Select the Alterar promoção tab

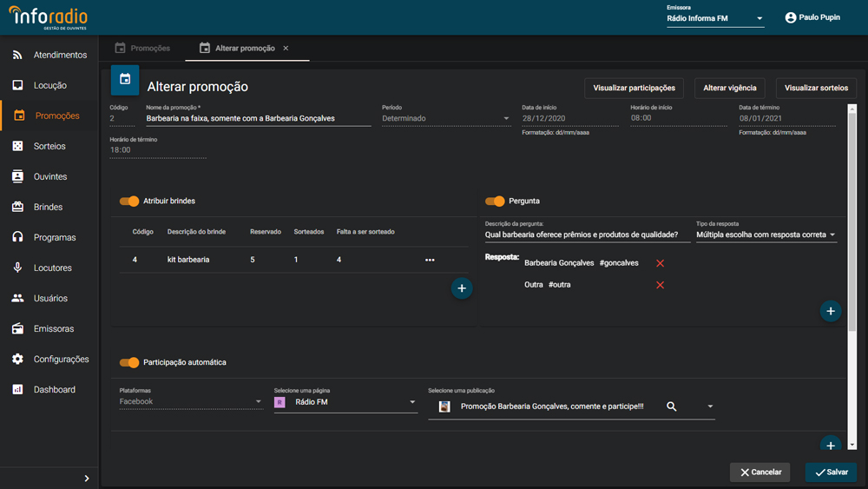(x=244, y=48)
